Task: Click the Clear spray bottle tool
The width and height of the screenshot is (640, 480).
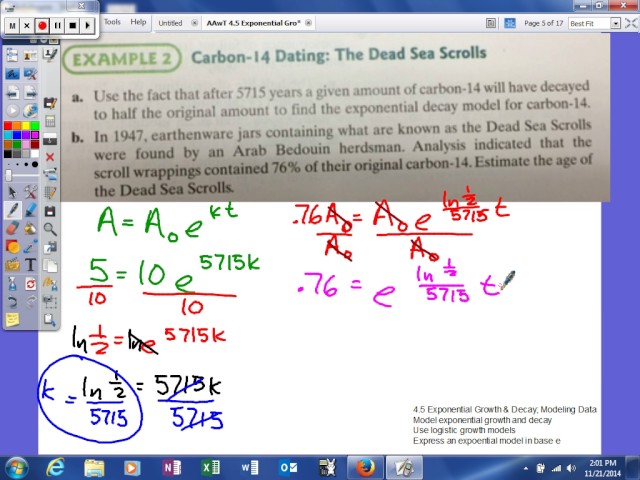Action: click(12, 283)
